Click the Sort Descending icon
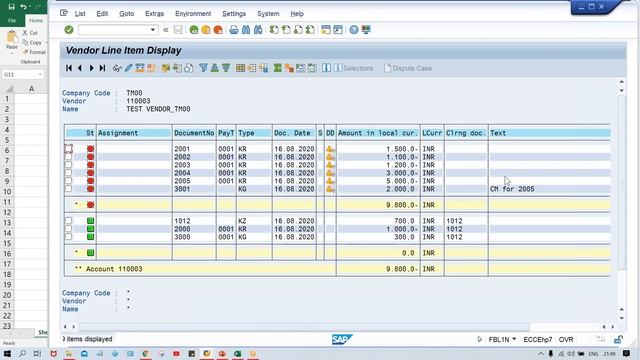Viewport: 640px width, 360px height. coord(226,68)
